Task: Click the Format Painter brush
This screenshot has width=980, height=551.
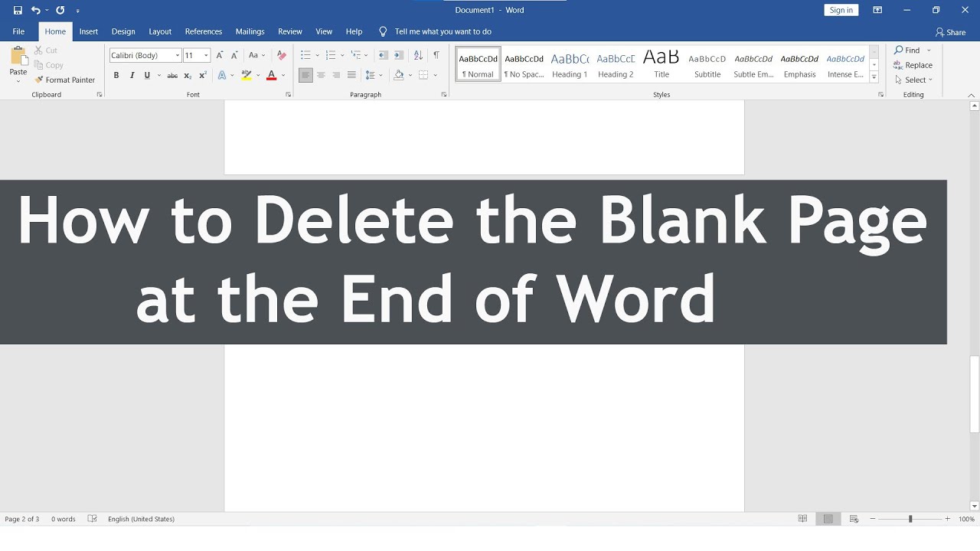Action: (65, 80)
